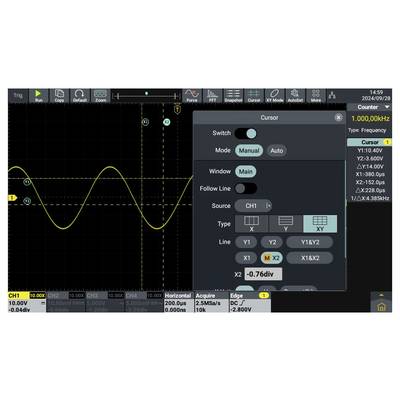Open the Acquire settings box
Image resolution: width=400 pixels, height=400 pixels.
tap(211, 302)
